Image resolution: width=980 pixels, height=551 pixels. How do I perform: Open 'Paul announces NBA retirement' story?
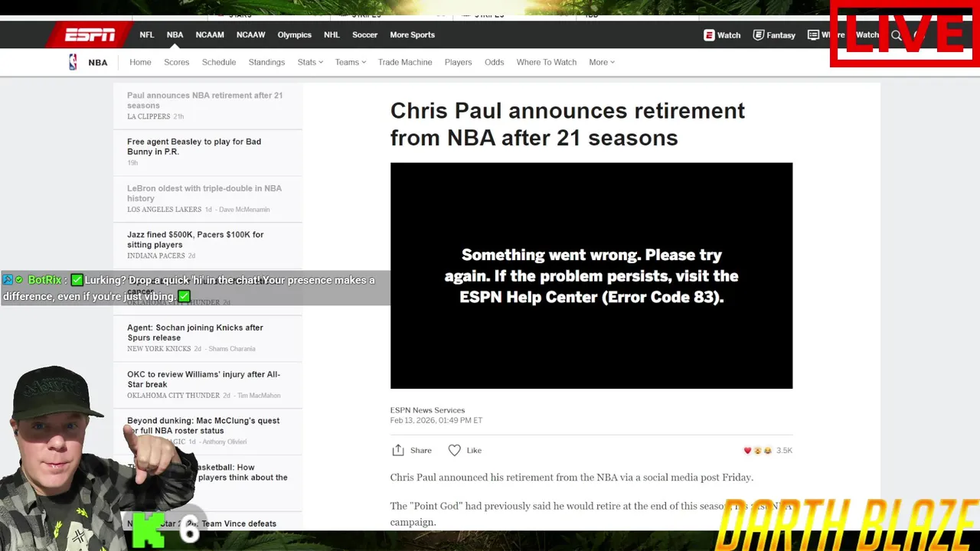[204, 100]
